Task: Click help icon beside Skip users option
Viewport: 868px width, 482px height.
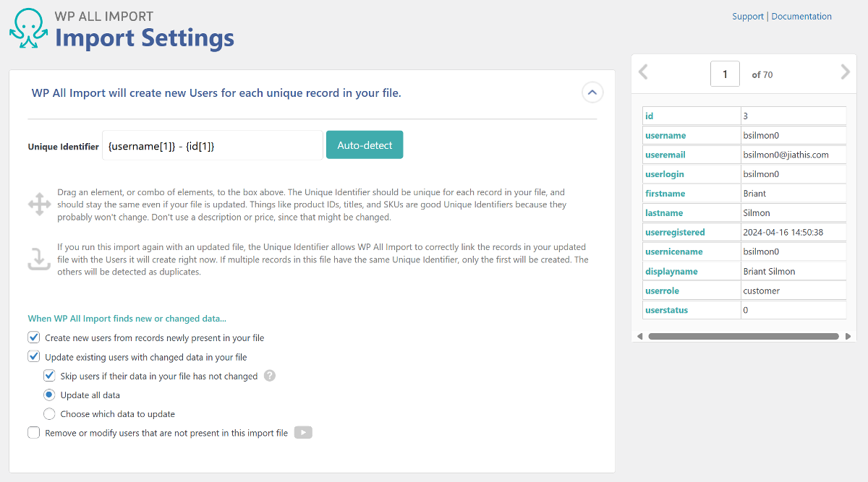Action: pyautogui.click(x=270, y=376)
